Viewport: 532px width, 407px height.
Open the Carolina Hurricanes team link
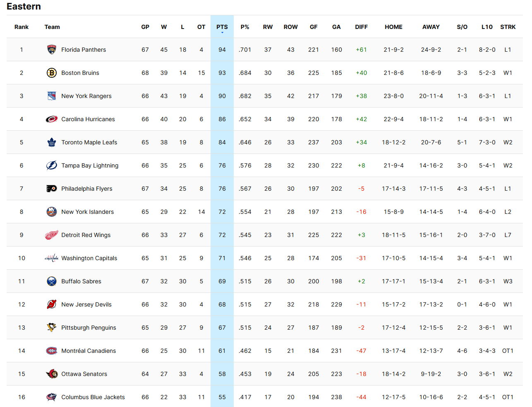pos(88,119)
